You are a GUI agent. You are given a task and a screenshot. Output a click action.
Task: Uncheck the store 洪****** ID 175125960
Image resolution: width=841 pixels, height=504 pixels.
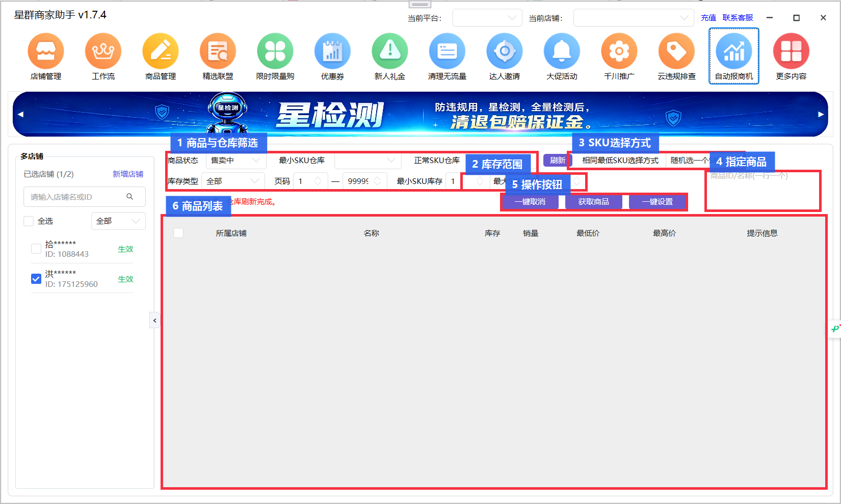(x=36, y=279)
